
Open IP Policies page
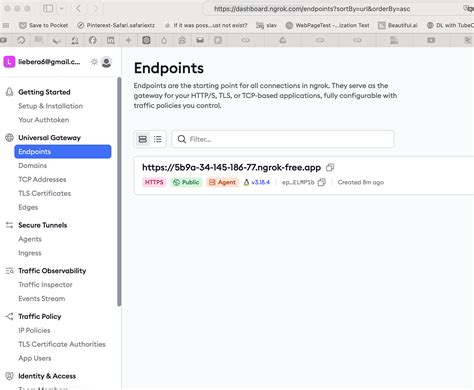pos(34,330)
